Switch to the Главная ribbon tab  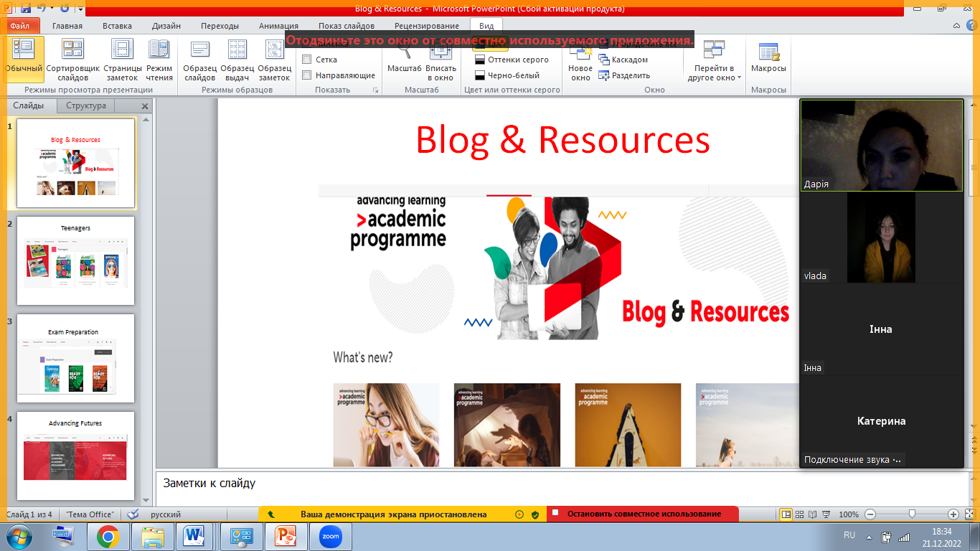(67, 26)
